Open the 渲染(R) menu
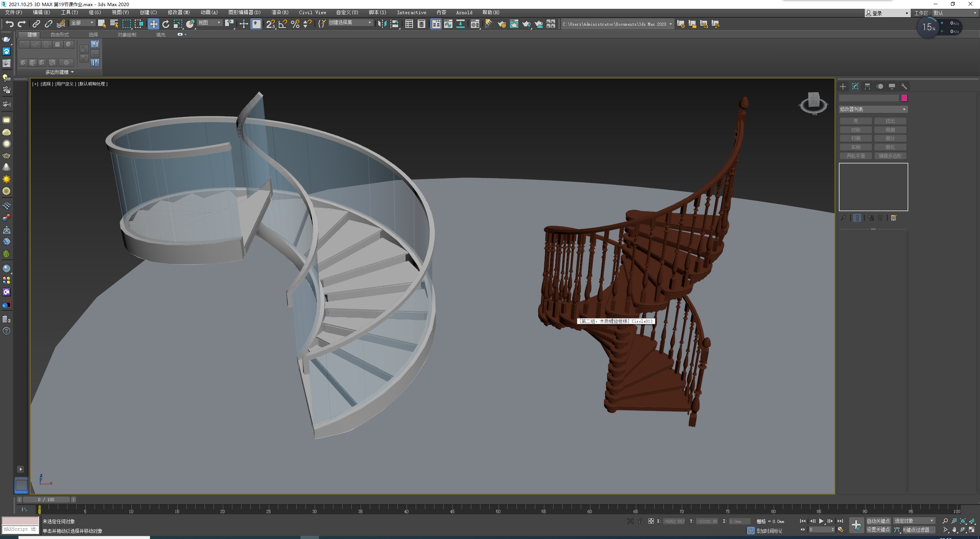Screen dimensions: 980x539 point(280,13)
